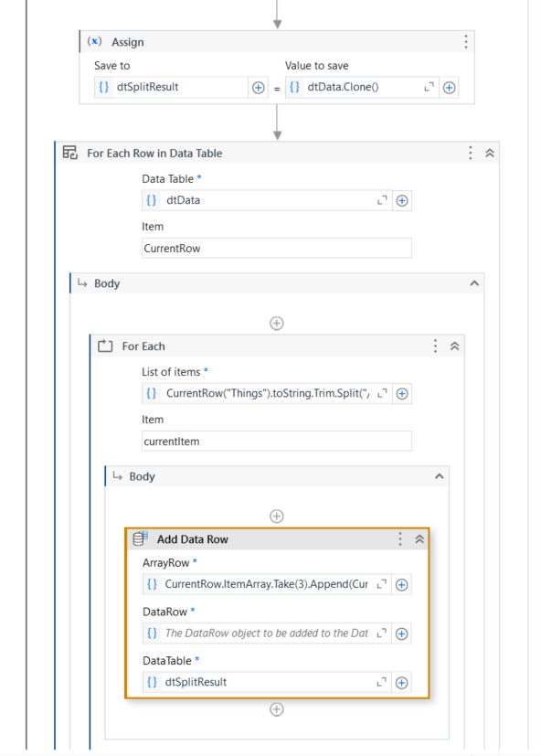The width and height of the screenshot is (541, 756).
Task: Open the kebab menu on the For Each activity
Action: tap(435, 346)
